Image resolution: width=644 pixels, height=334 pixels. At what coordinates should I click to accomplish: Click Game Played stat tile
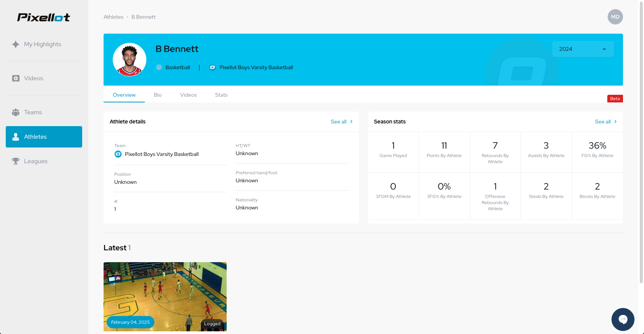[x=393, y=152]
